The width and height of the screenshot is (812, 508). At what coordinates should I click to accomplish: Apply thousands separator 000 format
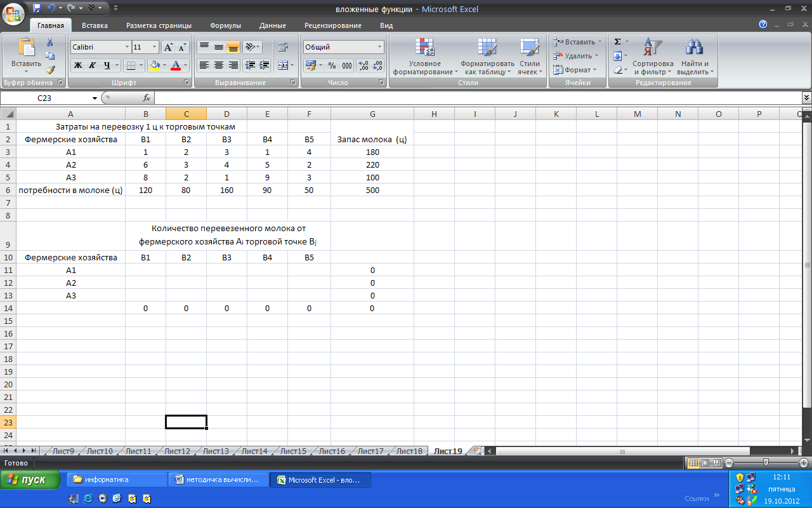click(x=347, y=65)
